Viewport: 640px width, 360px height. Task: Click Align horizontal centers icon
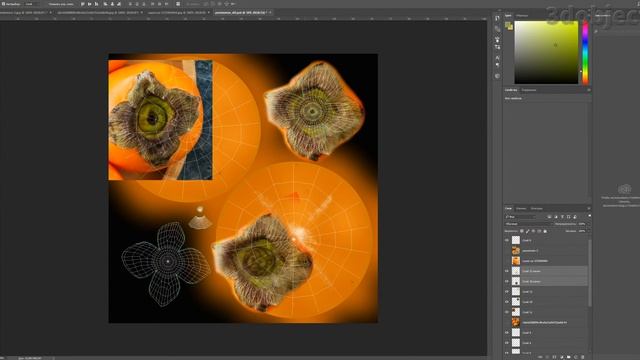pyautogui.click(x=112, y=4)
